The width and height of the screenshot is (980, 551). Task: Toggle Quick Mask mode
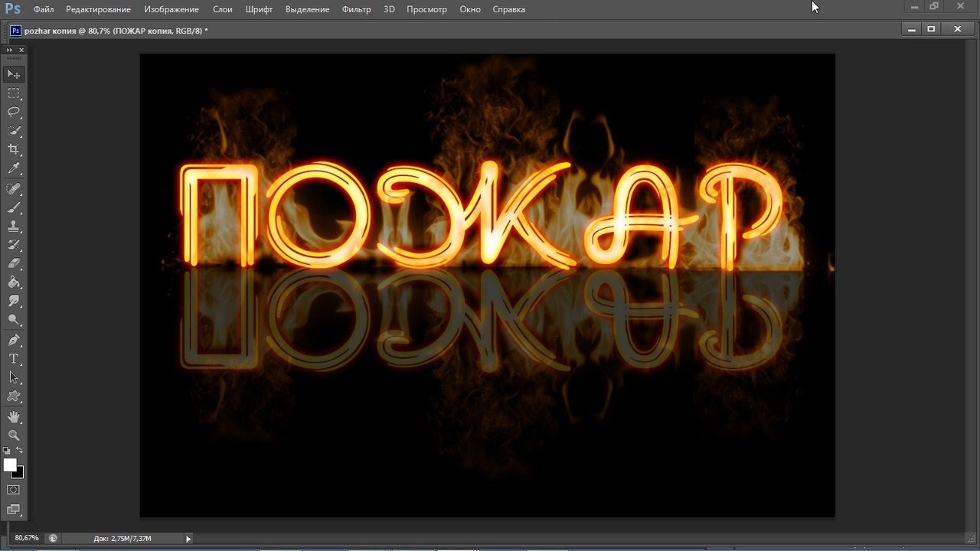click(x=14, y=490)
